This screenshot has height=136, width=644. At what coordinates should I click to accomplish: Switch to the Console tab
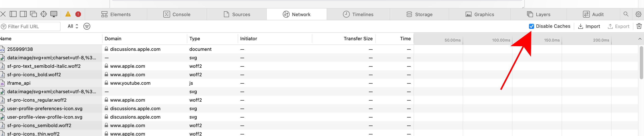[177, 14]
